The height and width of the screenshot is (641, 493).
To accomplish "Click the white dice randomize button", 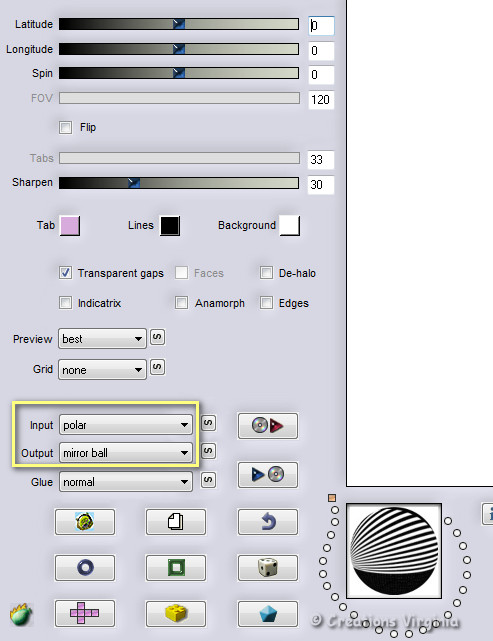I will click(268, 567).
